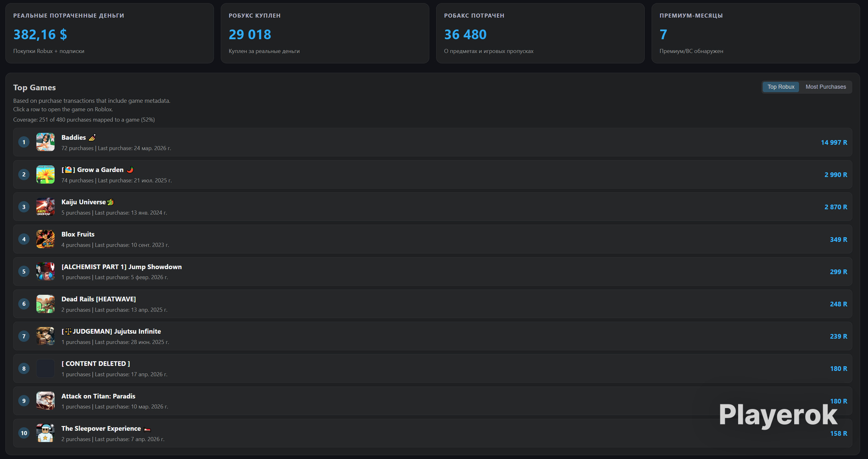
Task: Open The Sleepover Experience title link
Action: click(x=106, y=428)
